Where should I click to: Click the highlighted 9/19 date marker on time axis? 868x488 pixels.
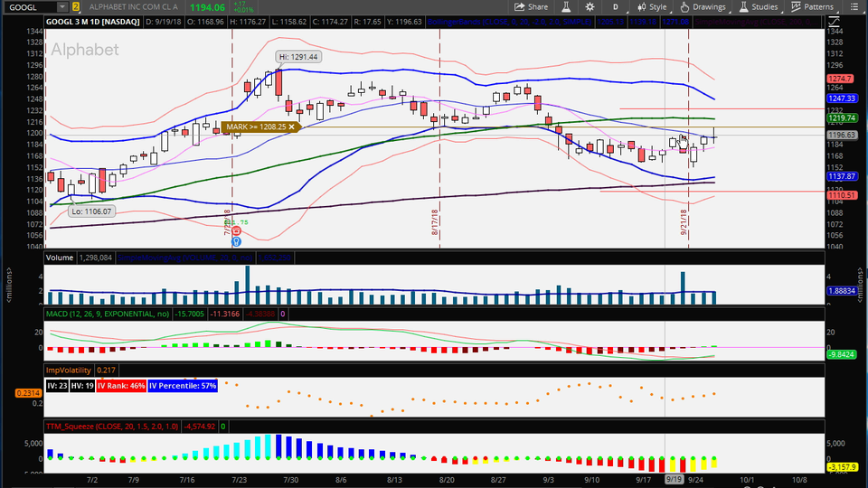coord(675,480)
